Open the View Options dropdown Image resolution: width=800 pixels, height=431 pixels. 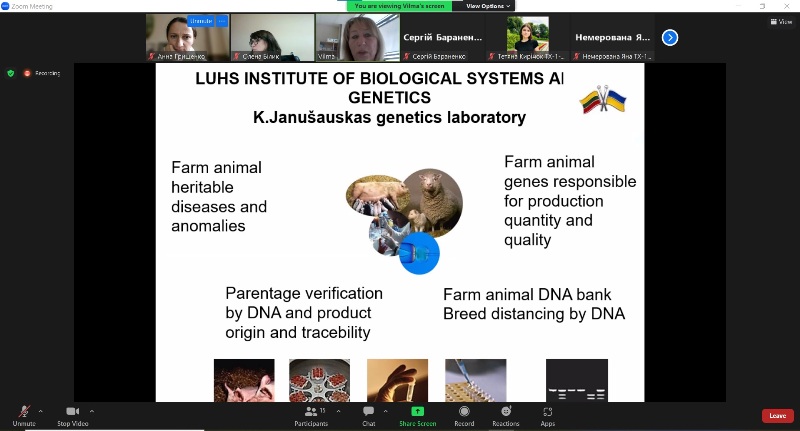tap(488, 6)
